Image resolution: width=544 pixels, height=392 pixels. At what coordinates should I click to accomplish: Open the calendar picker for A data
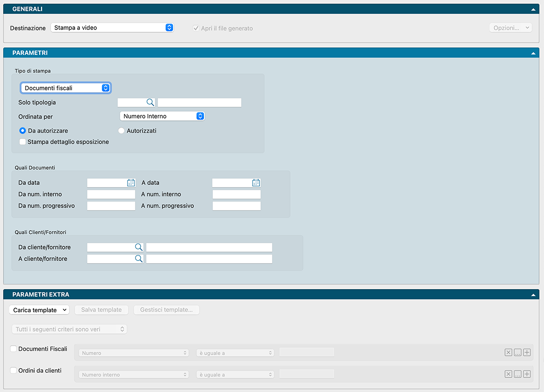pos(256,183)
